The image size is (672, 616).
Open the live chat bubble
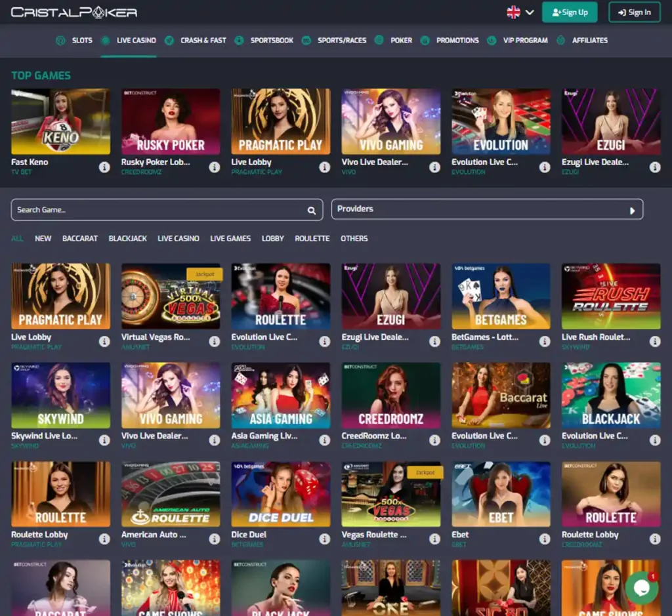click(x=642, y=588)
